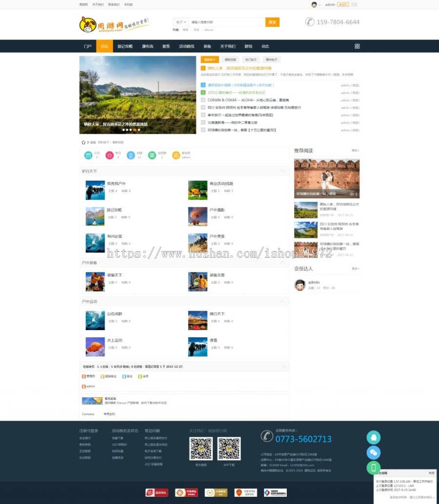
Task: Open 更多 beside 会员达人
Action: pyautogui.click(x=356, y=269)
